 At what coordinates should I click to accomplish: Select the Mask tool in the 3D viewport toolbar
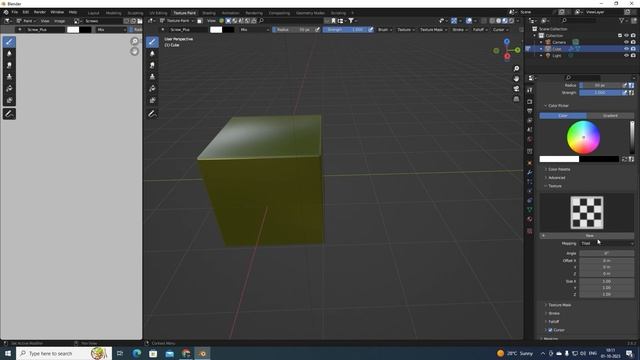click(x=152, y=100)
